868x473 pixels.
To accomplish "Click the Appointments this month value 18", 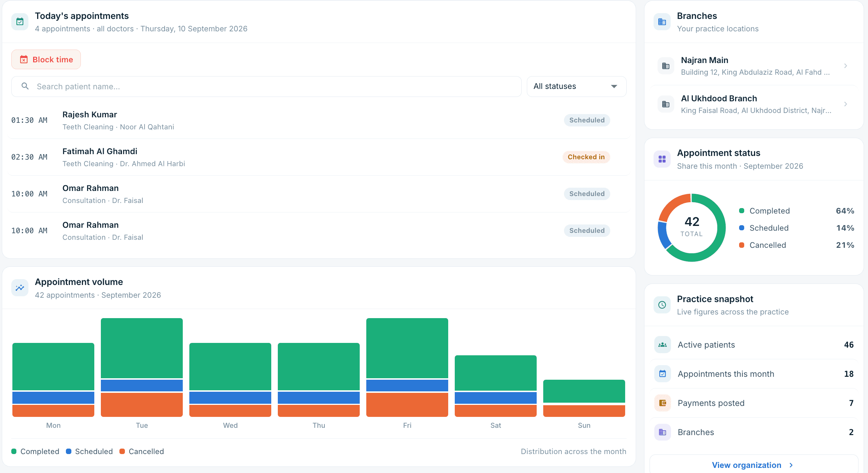I will [849, 374].
